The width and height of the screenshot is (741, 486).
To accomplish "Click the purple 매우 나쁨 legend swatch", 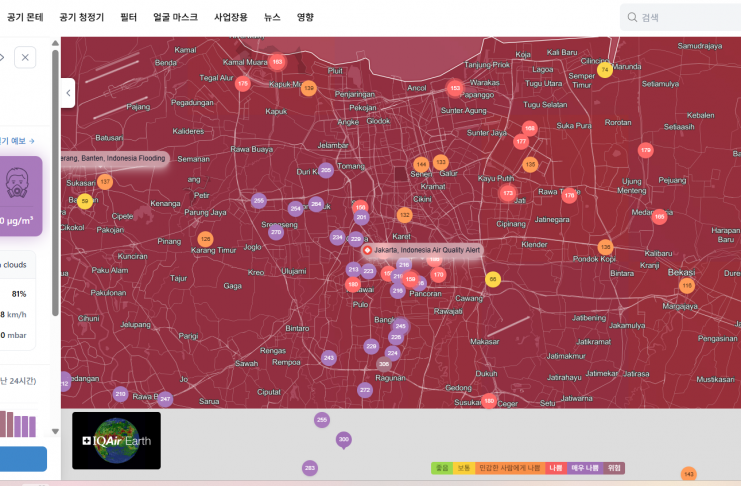I will click(584, 468).
